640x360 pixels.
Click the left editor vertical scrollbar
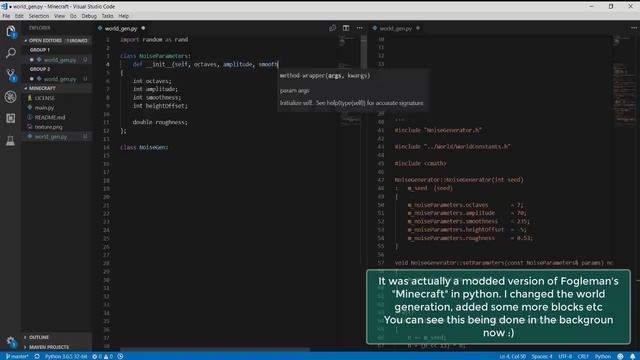tap(364, 53)
